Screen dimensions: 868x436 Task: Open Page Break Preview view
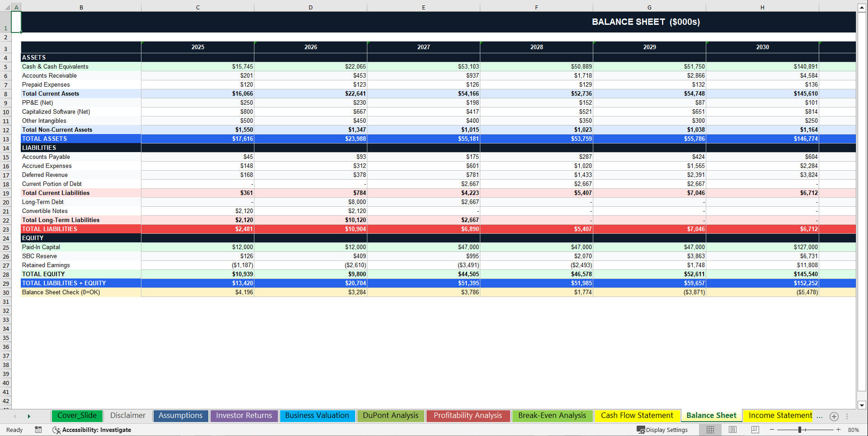coord(754,430)
